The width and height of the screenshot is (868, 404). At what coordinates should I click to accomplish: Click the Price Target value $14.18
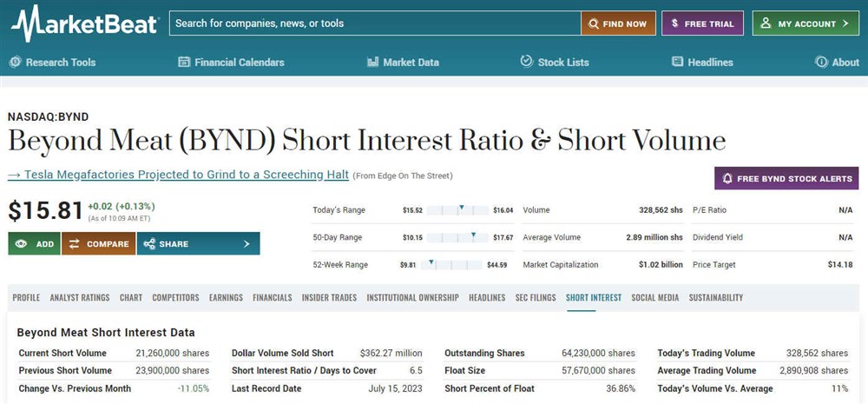840,264
